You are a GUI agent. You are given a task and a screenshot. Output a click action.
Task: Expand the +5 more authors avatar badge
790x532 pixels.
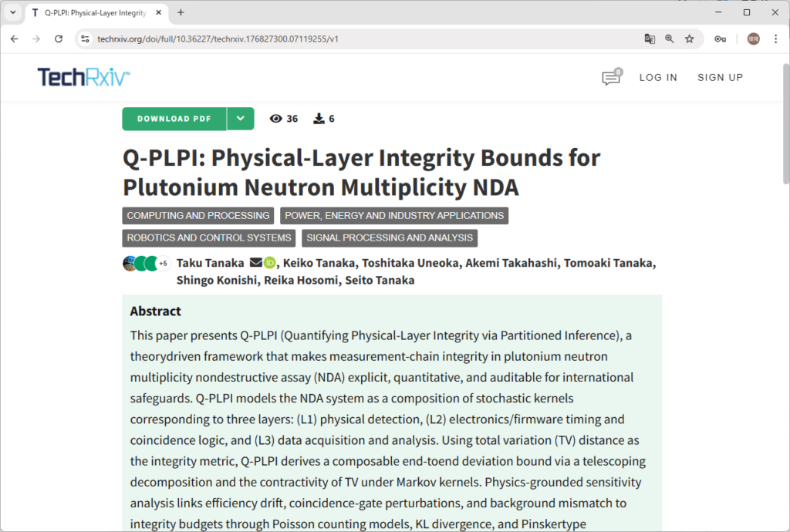tap(163, 264)
